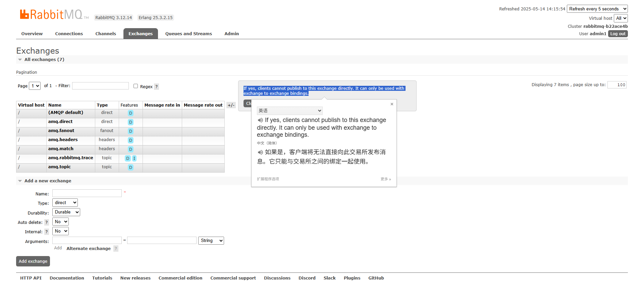The height and width of the screenshot is (308, 644).
Task: Click the 更多 link in translation popup
Action: pyautogui.click(x=386, y=179)
